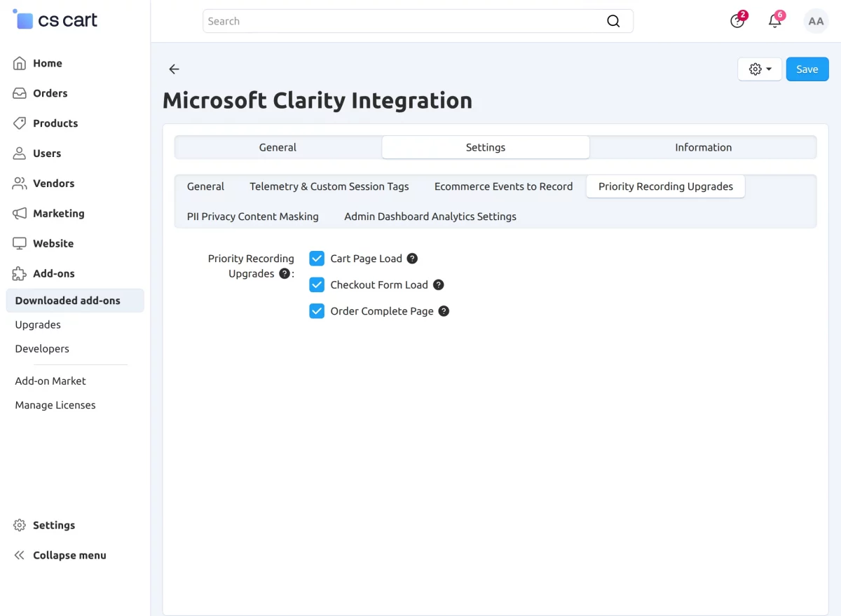Open Telemetry & Custom Session Tags tab
Image resolution: width=841 pixels, height=616 pixels.
pos(329,186)
